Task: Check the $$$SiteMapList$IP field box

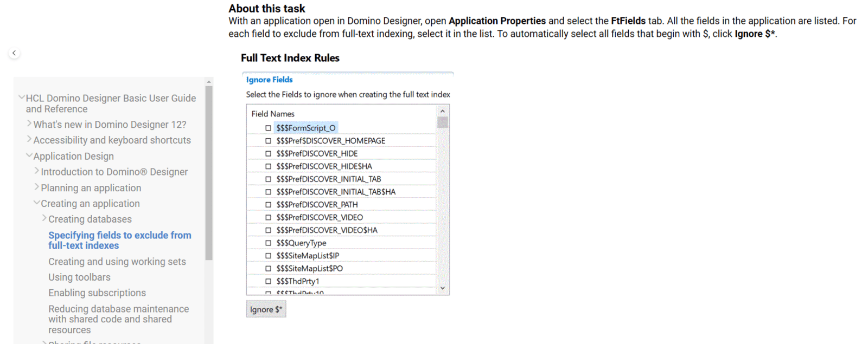Action: click(268, 256)
